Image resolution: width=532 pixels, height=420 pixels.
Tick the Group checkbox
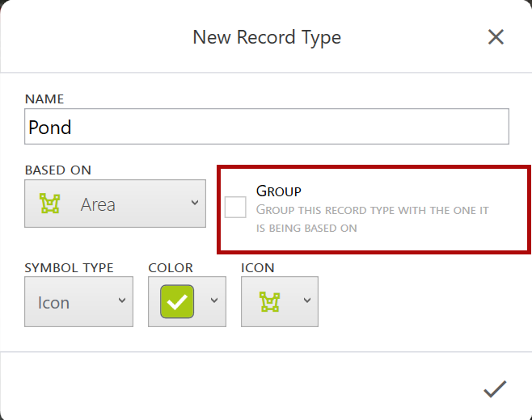(x=235, y=208)
